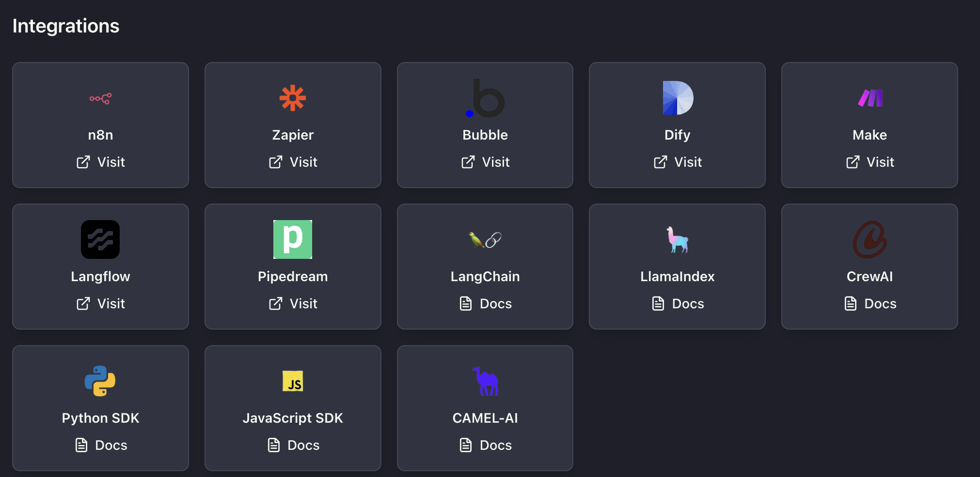Click the LlamaIndex card title
The width and height of the screenshot is (980, 477).
[x=678, y=276]
